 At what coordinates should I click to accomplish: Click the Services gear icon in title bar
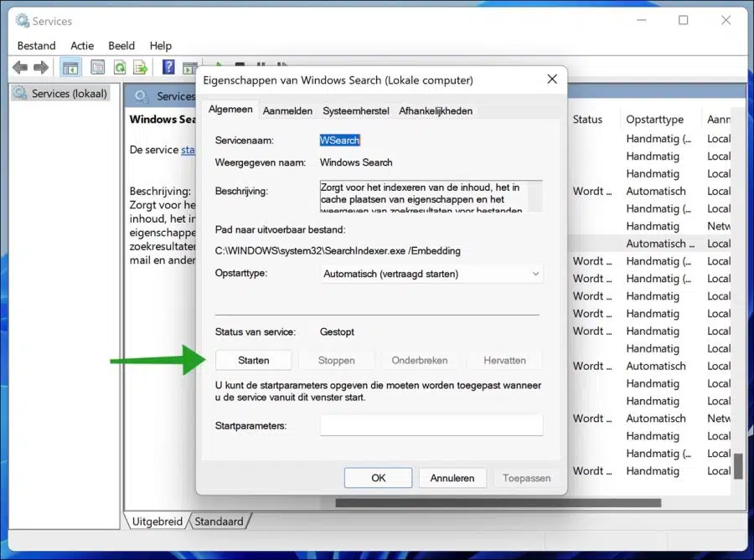(x=22, y=21)
